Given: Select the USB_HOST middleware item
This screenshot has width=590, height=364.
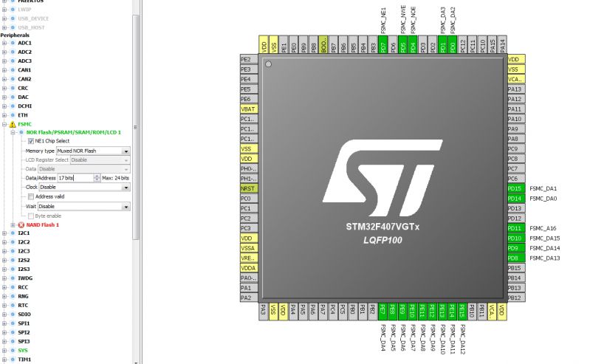Looking at the screenshot, I should tap(31, 27).
